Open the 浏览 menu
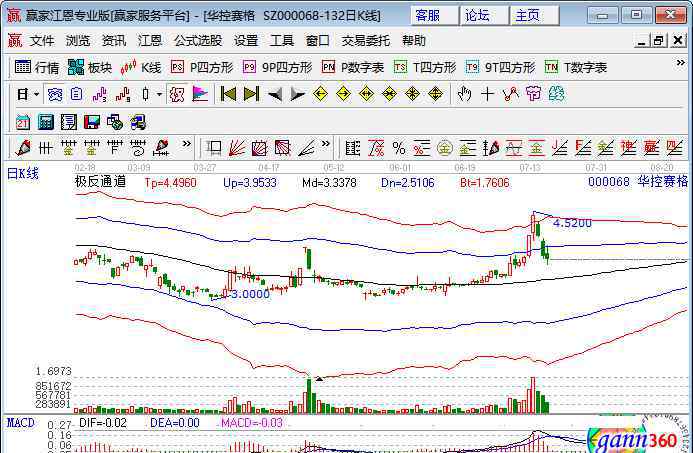This screenshot has height=453, width=693. [x=78, y=41]
